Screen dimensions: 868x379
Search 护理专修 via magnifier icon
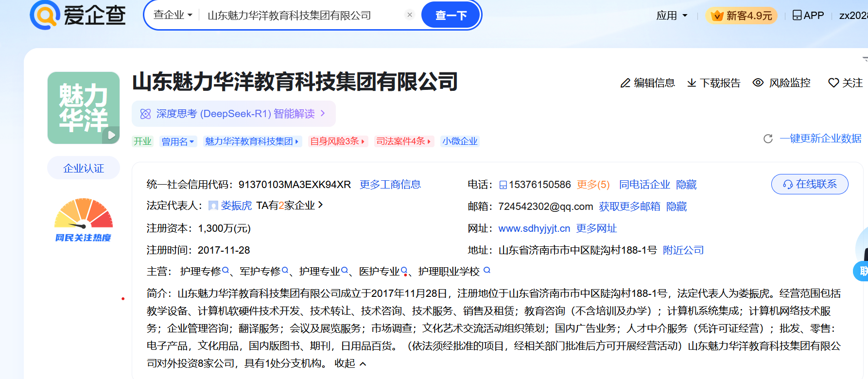(226, 270)
